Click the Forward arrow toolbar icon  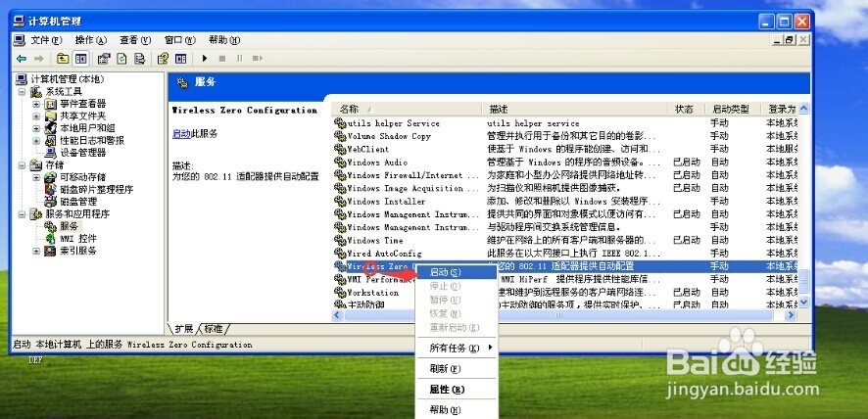click(38, 58)
